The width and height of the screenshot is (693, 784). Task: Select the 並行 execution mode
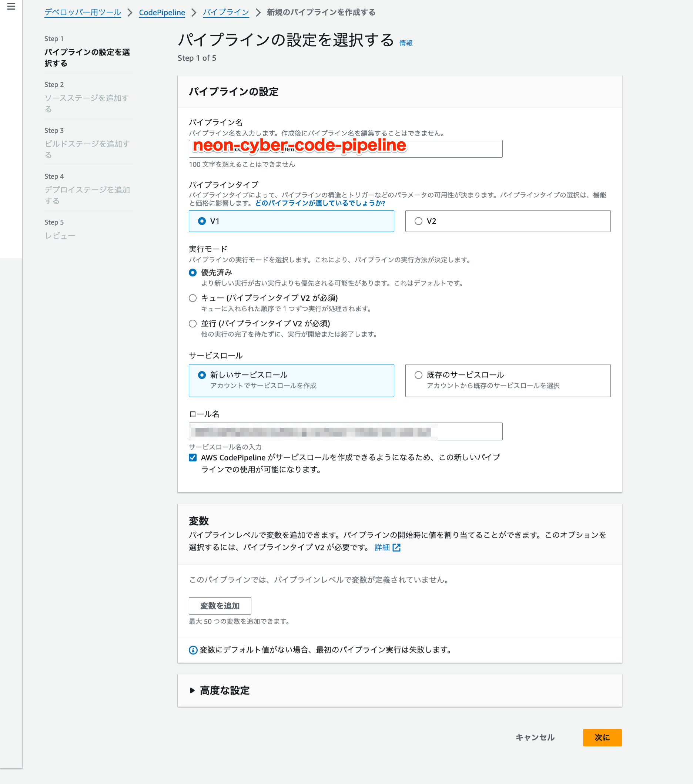(192, 324)
